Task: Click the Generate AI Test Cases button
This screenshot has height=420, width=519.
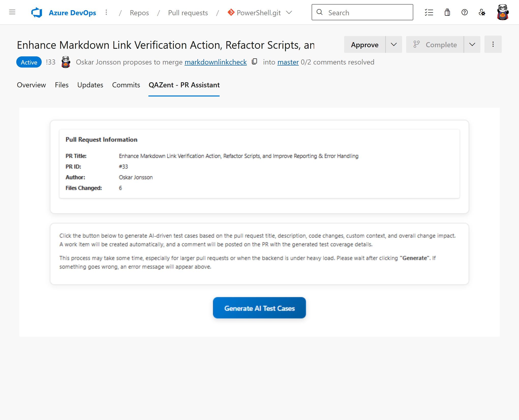Action: [x=259, y=308]
